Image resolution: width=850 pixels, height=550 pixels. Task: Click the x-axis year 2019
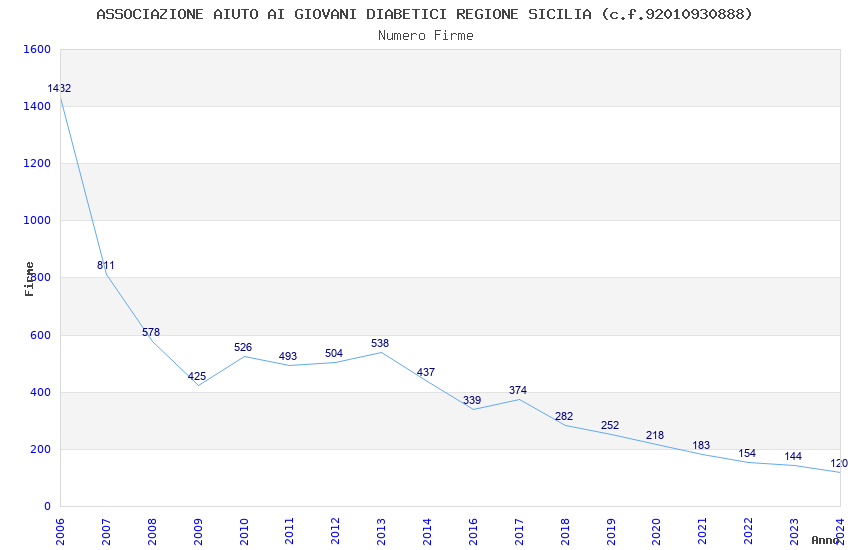611,532
